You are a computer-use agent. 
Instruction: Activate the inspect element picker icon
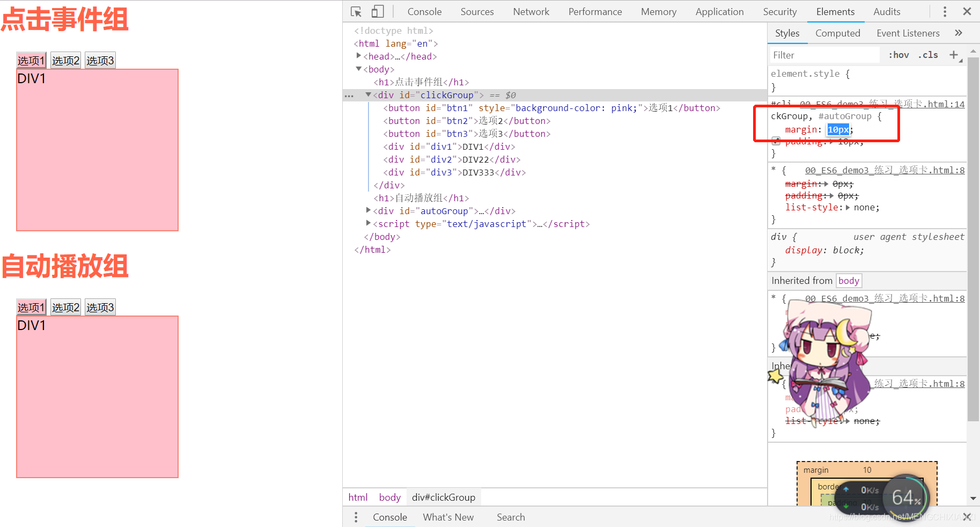[x=356, y=11]
